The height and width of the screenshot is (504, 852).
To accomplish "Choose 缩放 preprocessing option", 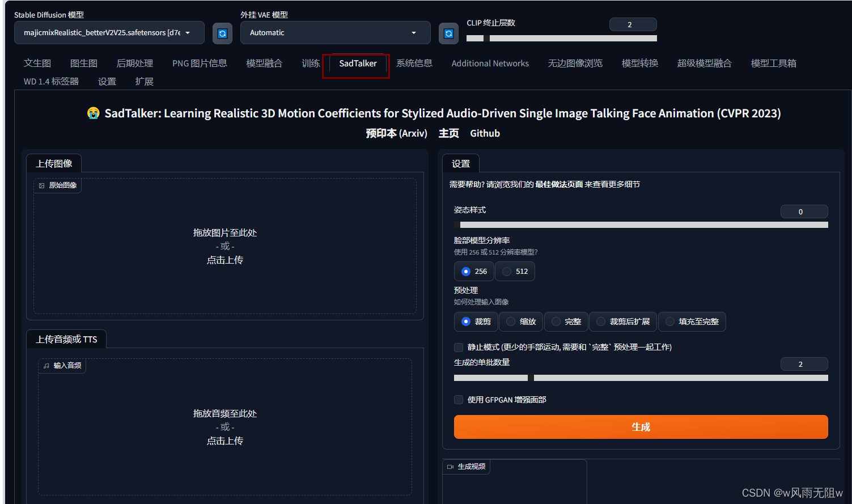I will coord(521,321).
